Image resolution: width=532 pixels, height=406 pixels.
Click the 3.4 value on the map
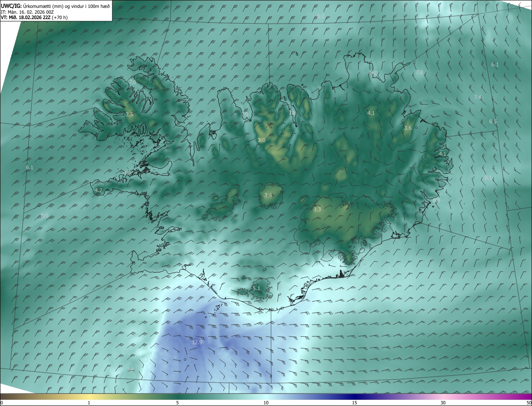tap(268, 195)
